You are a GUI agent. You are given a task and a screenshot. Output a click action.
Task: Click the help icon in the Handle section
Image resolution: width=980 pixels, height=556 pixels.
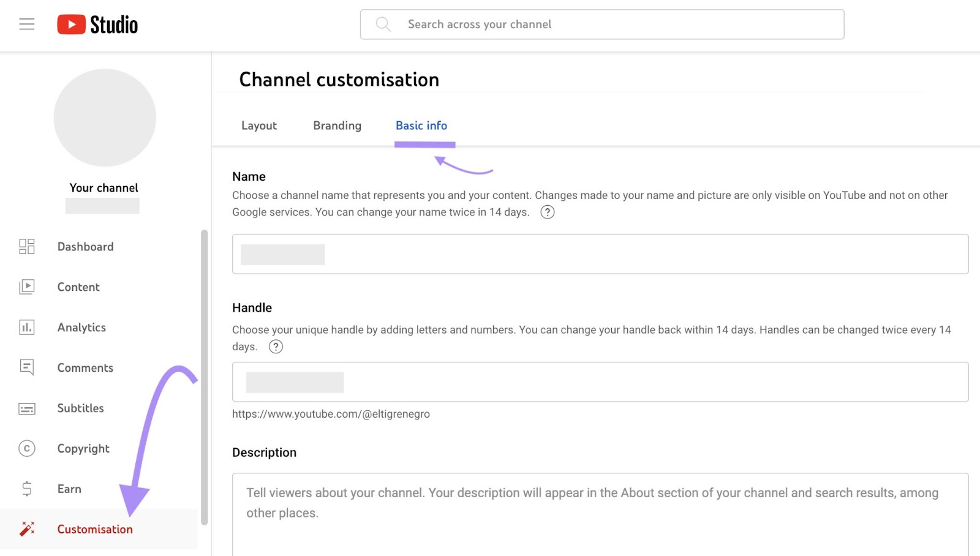276,347
